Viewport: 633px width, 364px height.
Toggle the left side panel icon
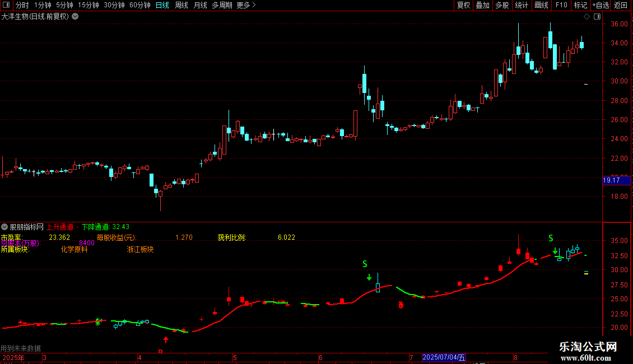click(x=6, y=5)
